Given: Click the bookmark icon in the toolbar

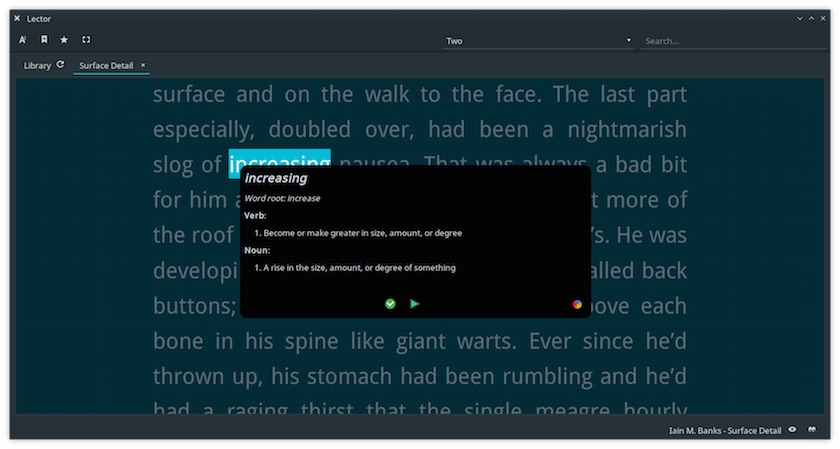Looking at the screenshot, I should (x=43, y=40).
